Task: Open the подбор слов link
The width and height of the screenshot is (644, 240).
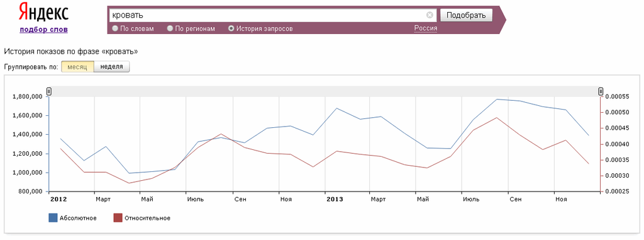Action: pyautogui.click(x=43, y=30)
